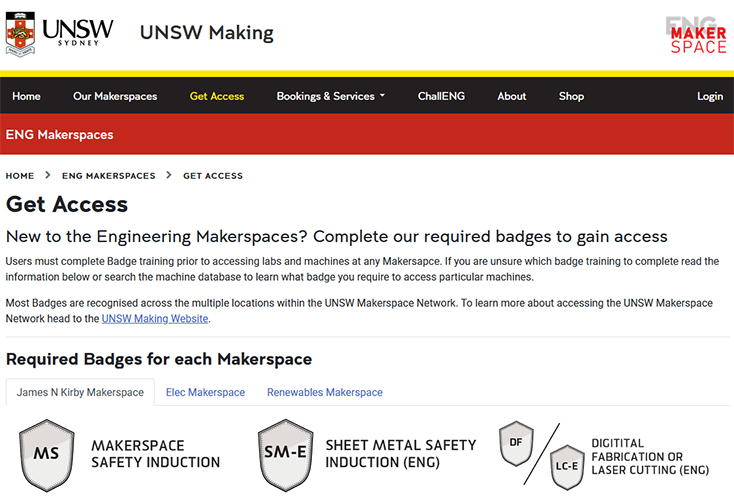Follow the UNSW Making Website link
This screenshot has width=734, height=503.
155,319
